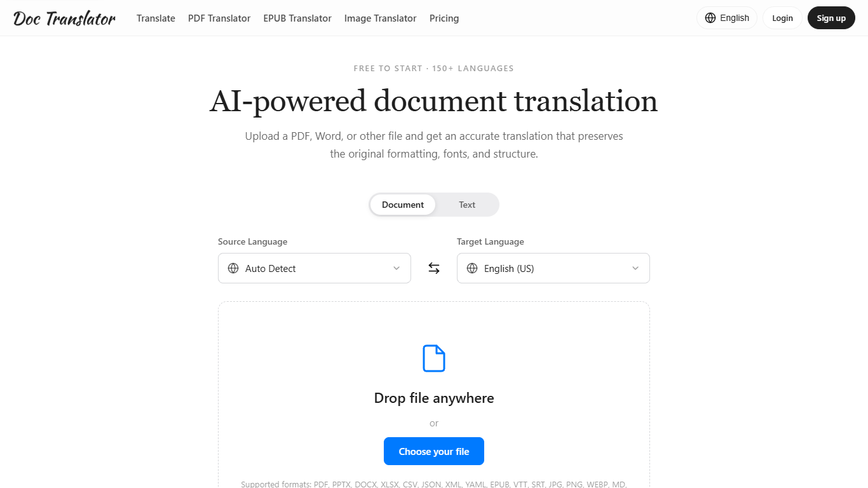This screenshot has width=868, height=488.
Task: Open Image Translator page
Action: [381, 18]
